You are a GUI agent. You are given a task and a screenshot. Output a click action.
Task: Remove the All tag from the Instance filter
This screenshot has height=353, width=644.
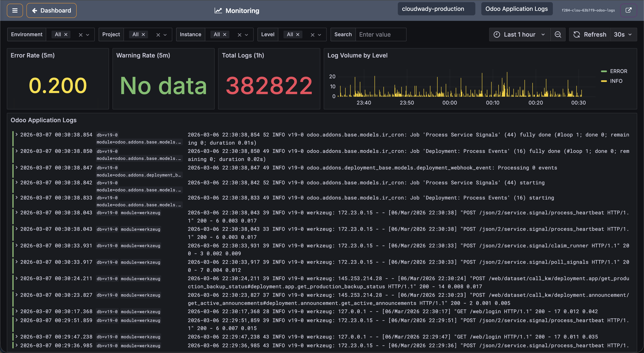pyautogui.click(x=224, y=34)
